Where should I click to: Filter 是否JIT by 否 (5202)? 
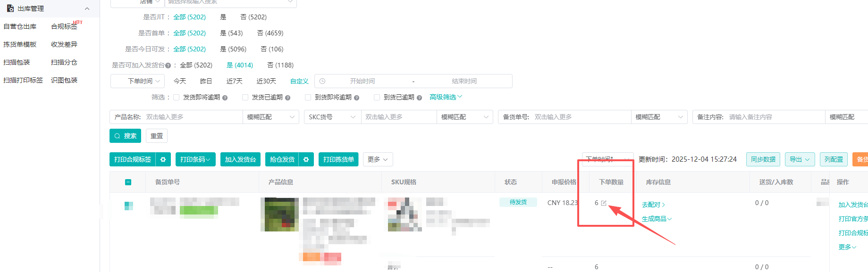tap(253, 17)
